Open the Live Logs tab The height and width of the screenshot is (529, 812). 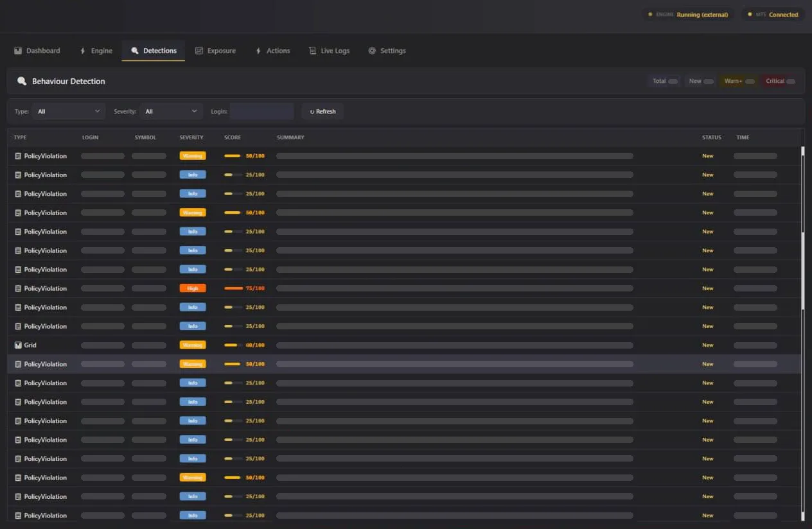pos(329,51)
